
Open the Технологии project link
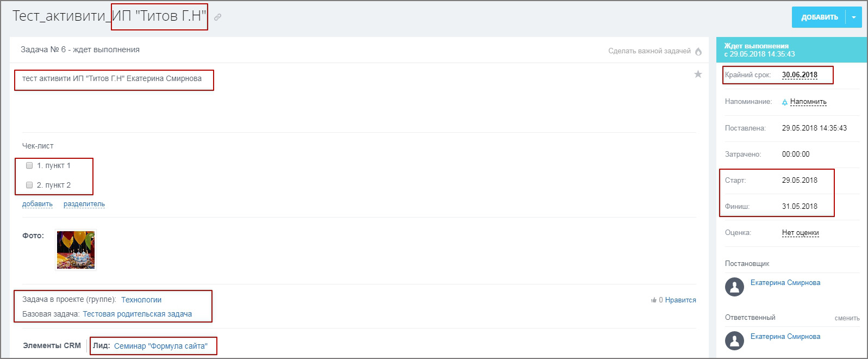click(141, 300)
